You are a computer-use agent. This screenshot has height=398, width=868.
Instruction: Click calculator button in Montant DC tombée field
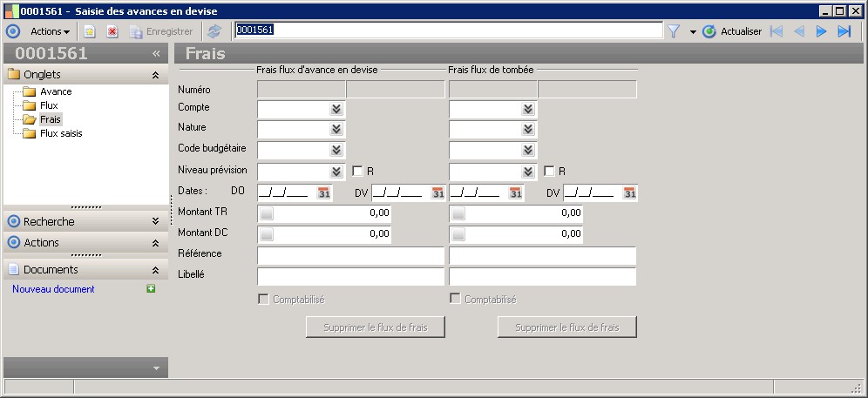pos(458,234)
